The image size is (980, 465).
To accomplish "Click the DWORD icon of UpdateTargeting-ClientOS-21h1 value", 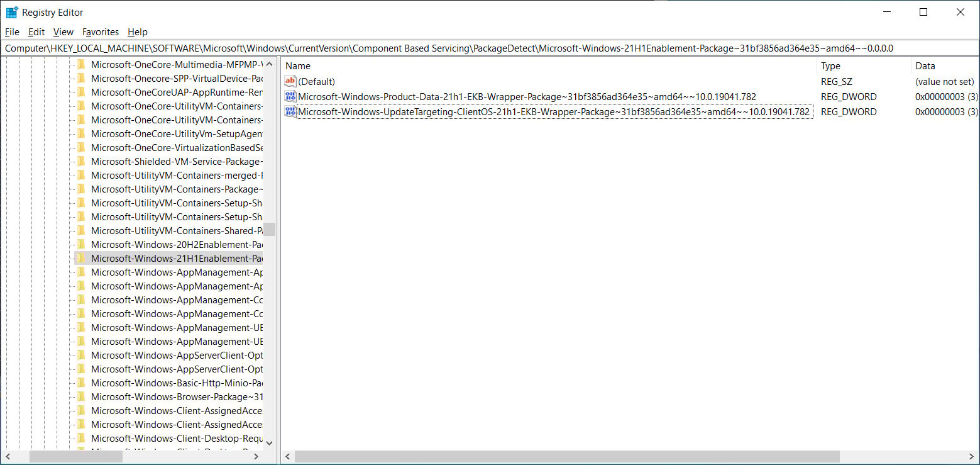I will point(290,111).
